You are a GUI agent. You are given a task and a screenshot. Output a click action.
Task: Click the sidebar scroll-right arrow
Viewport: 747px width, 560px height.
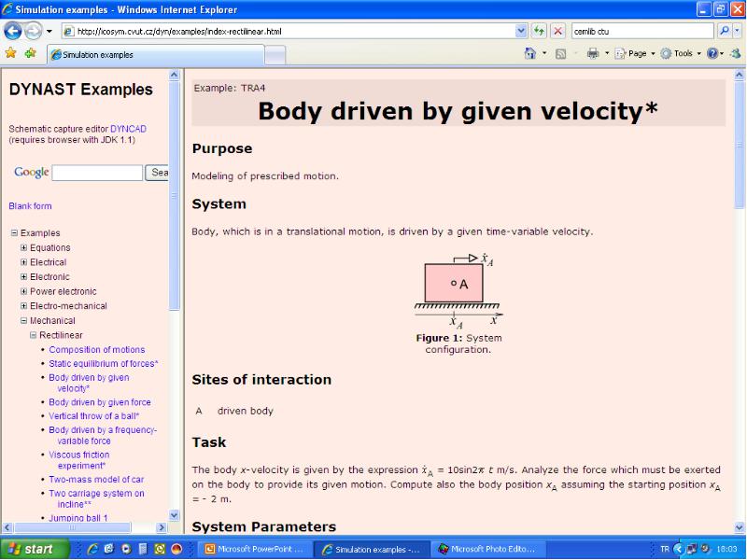coord(162,527)
